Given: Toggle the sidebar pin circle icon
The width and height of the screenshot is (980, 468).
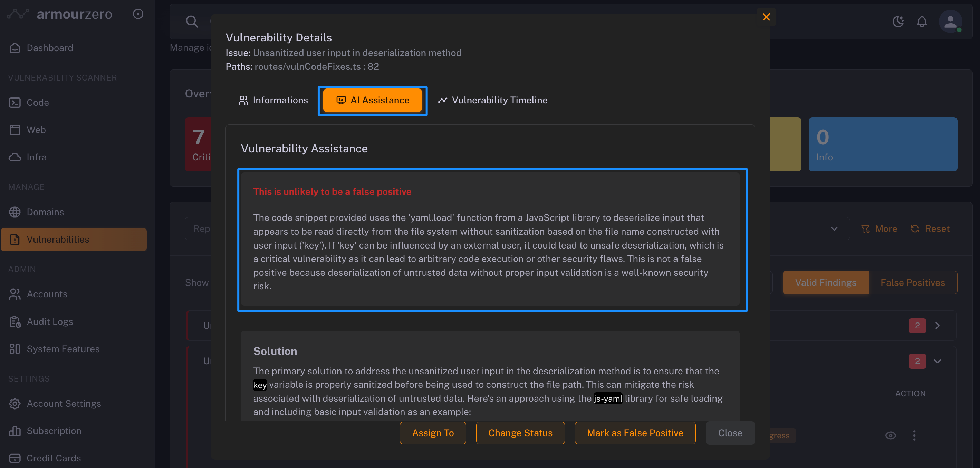Looking at the screenshot, I should pos(138,14).
